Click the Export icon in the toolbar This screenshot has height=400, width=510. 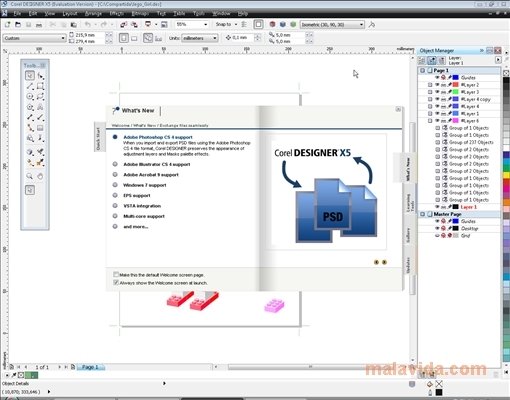pyautogui.click(x=134, y=24)
